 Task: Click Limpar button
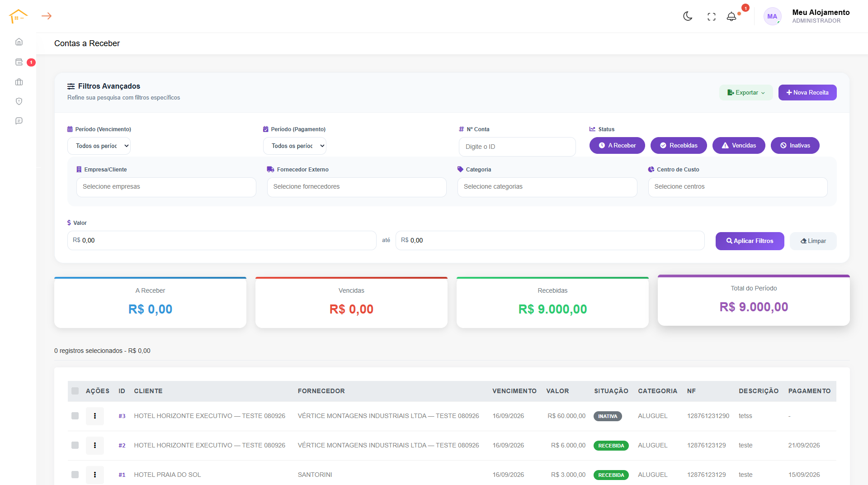coord(813,241)
